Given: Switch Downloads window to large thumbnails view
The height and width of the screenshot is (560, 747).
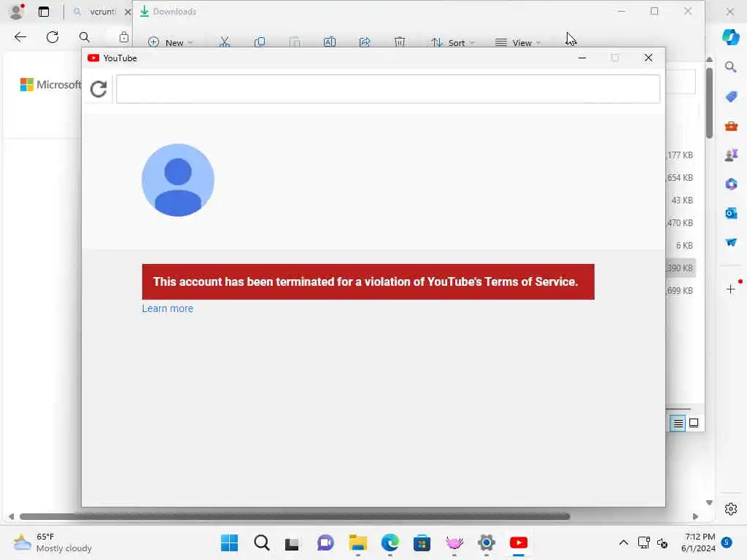Looking at the screenshot, I should pyautogui.click(x=694, y=423).
